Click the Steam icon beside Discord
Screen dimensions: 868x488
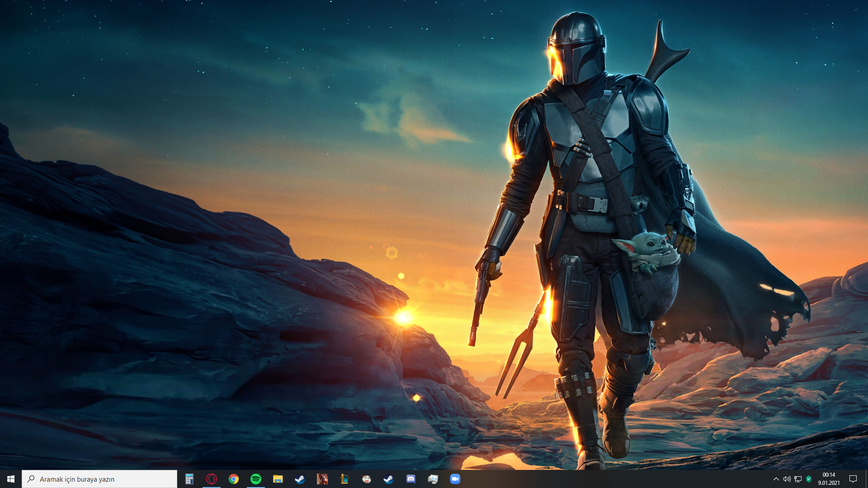pos(388,479)
